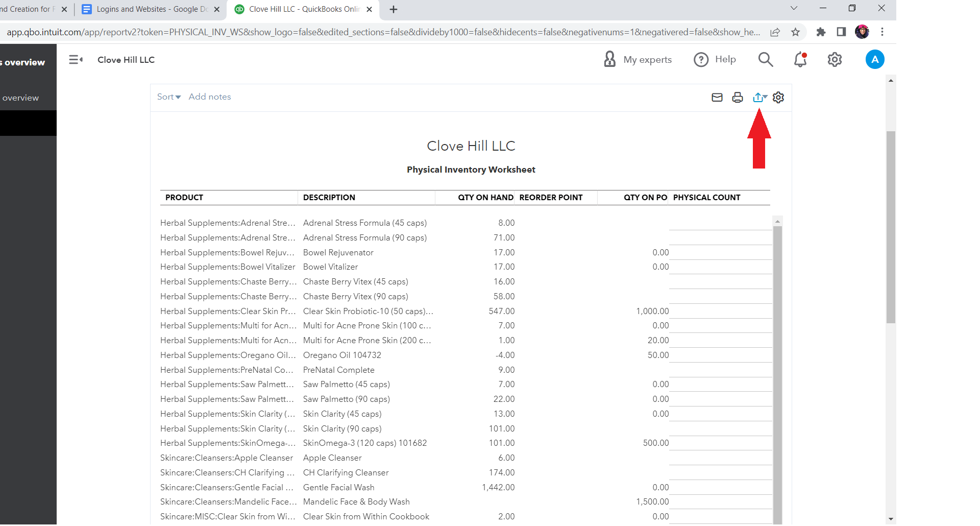The width and height of the screenshot is (980, 526).
Task: Click the address bar URL
Action: [x=383, y=32]
